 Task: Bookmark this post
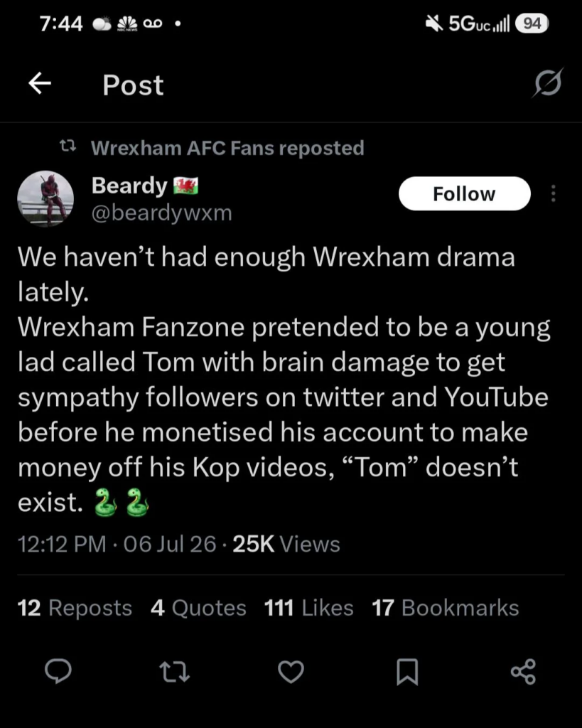[407, 671]
